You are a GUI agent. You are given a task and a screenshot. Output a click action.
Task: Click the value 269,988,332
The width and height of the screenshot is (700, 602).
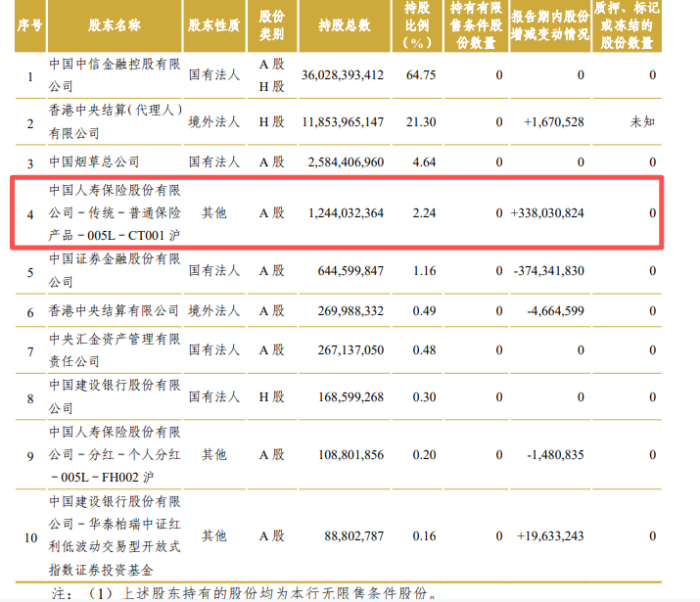click(350, 310)
